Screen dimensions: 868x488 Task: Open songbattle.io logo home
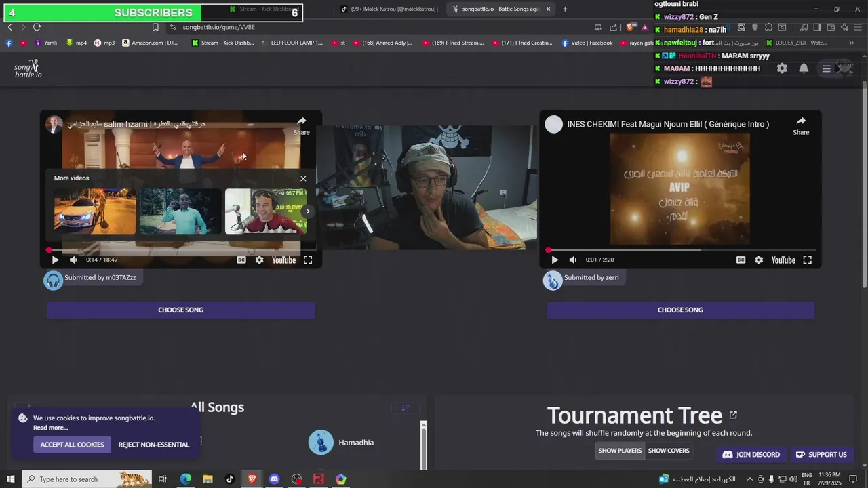pos(28,68)
